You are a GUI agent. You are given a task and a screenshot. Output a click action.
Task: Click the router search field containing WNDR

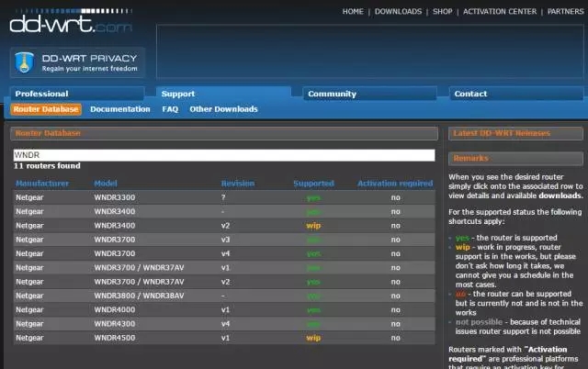[x=224, y=155]
